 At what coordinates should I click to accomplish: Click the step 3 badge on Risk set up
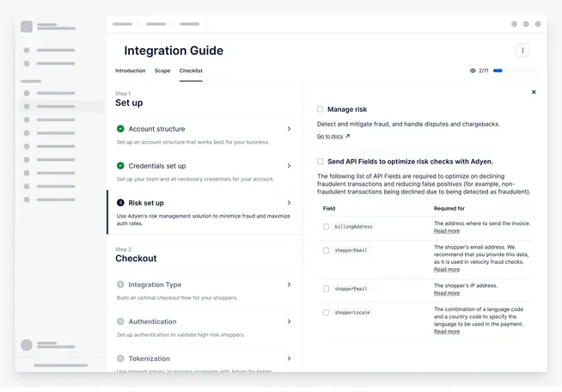[120, 203]
